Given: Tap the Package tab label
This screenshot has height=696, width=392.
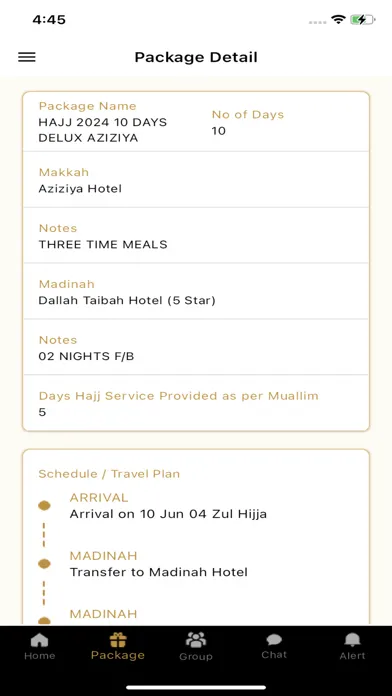Looking at the screenshot, I should pos(118,655).
